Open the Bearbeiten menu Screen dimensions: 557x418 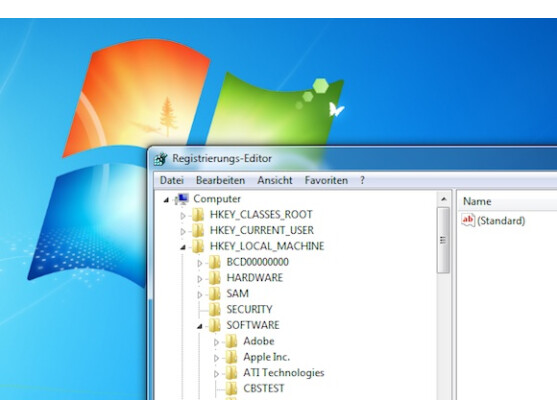click(220, 180)
